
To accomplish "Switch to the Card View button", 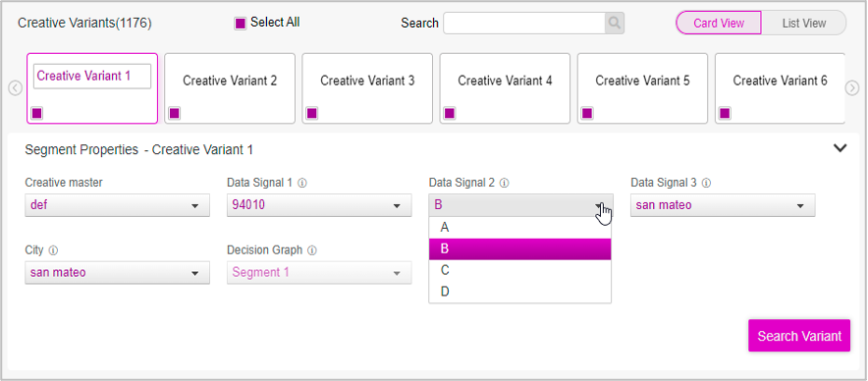I will [719, 24].
